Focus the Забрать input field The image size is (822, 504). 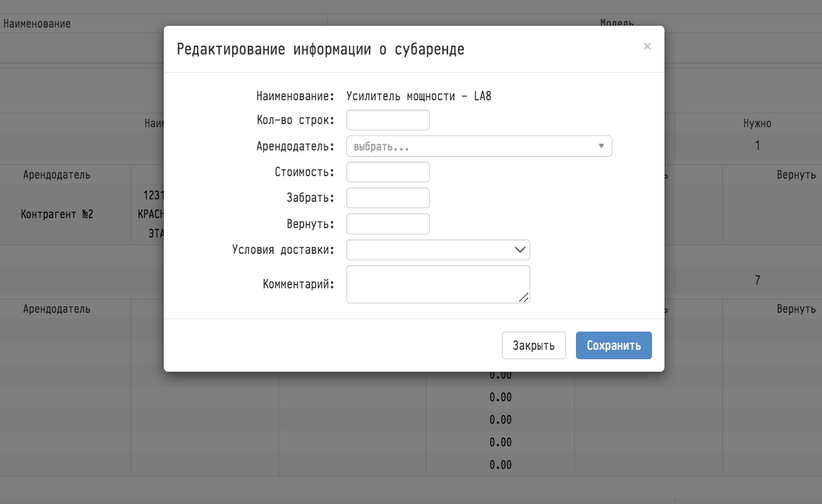point(388,197)
